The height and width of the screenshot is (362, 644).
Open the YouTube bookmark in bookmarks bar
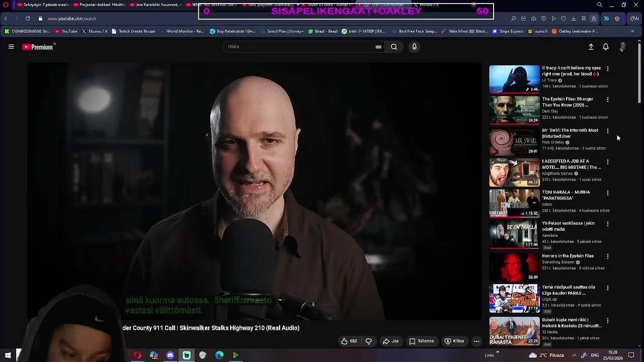tap(66, 31)
